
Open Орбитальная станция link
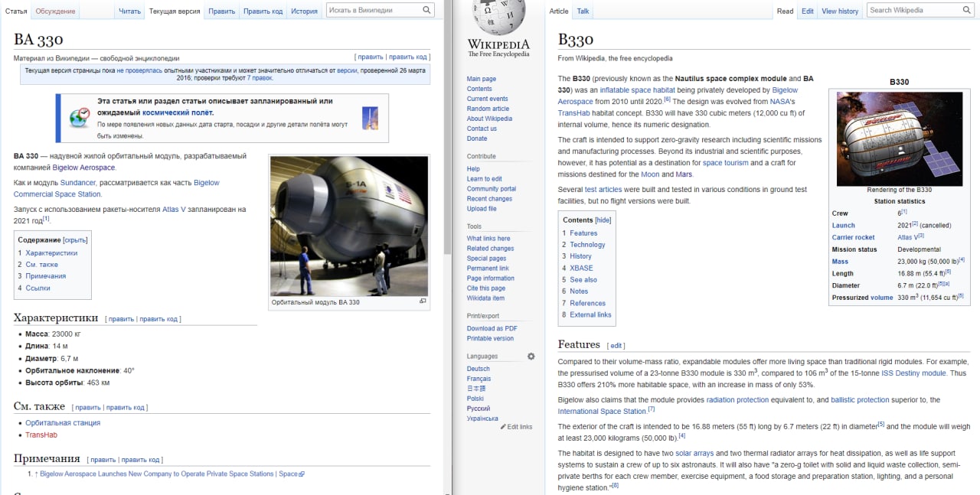point(63,423)
